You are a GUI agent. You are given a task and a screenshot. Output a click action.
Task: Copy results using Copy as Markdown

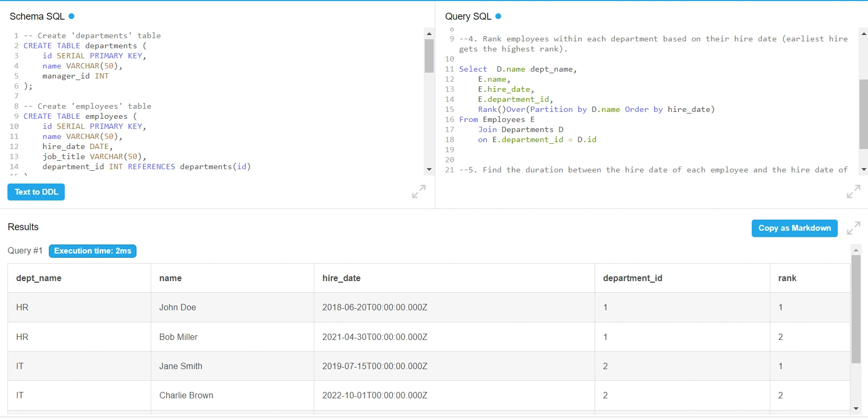[794, 228]
